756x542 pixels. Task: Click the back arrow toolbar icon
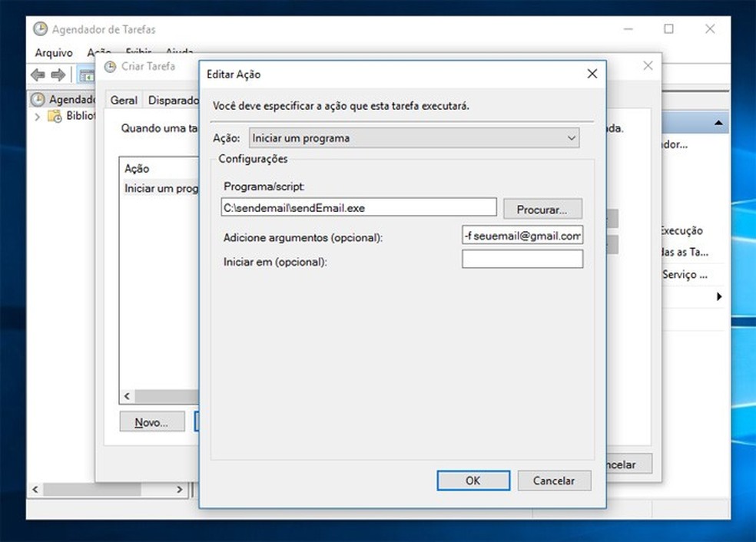[x=38, y=75]
